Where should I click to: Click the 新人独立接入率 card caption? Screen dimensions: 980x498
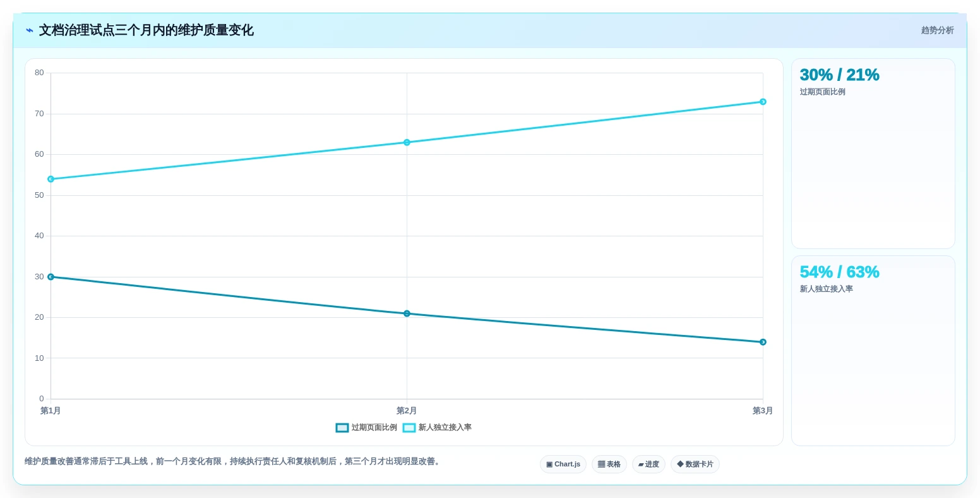[826, 289]
